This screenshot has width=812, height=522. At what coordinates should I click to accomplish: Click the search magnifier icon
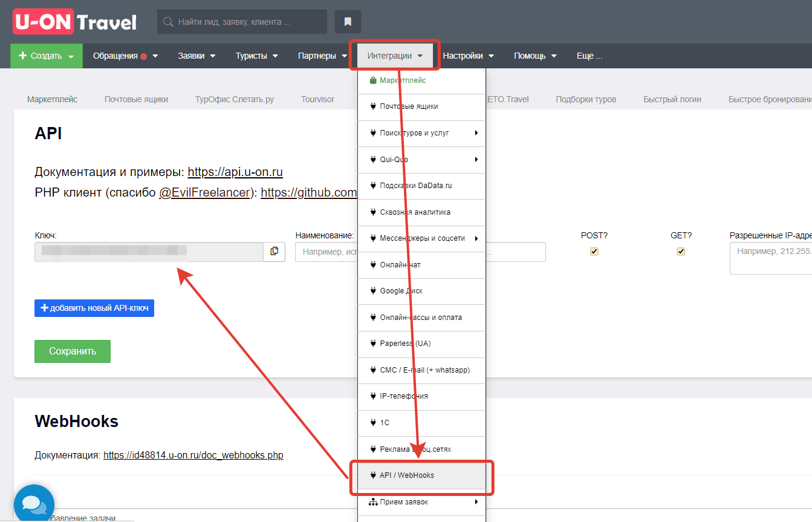[169, 22]
